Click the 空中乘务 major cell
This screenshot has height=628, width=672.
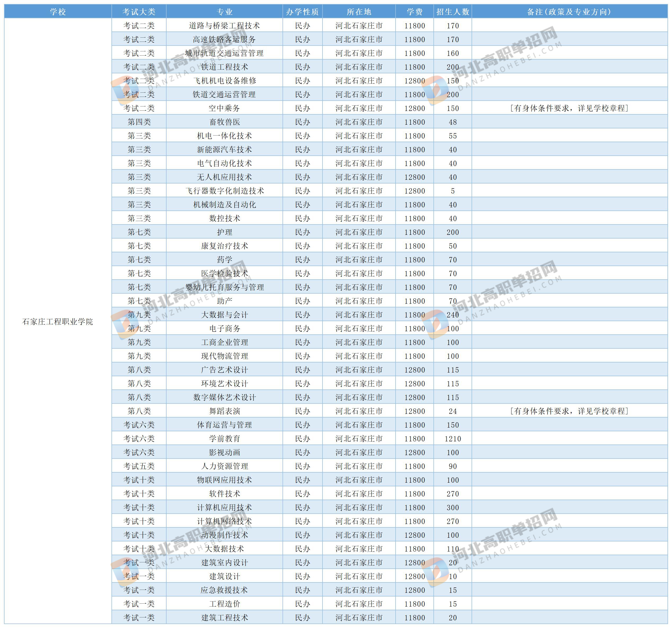[x=225, y=108]
